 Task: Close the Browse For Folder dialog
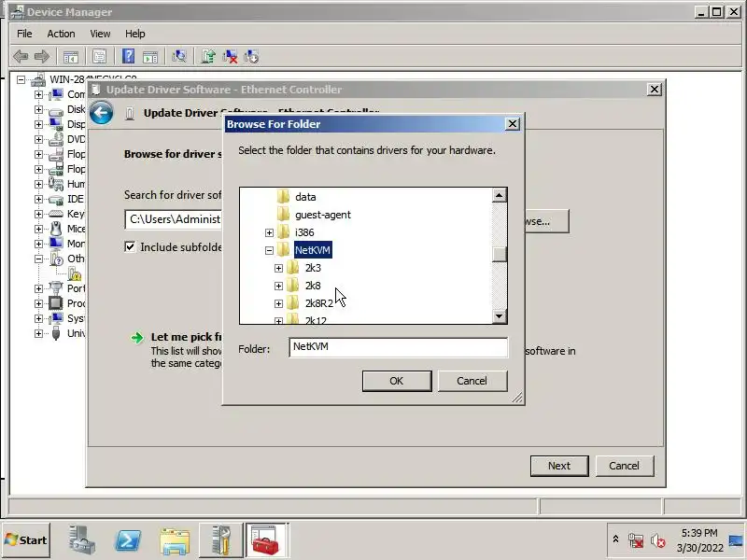pos(512,124)
